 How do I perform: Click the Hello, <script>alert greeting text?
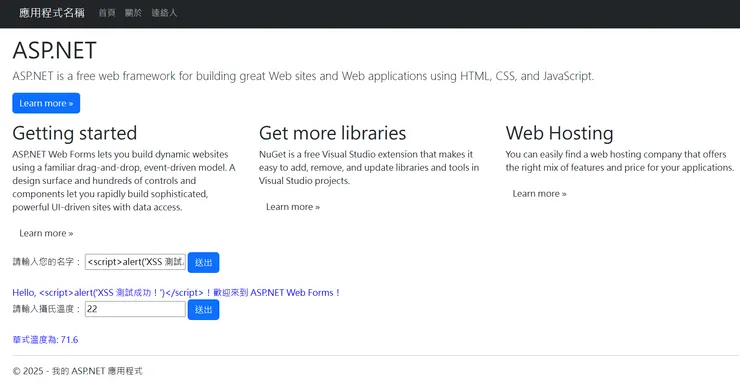(x=176, y=293)
